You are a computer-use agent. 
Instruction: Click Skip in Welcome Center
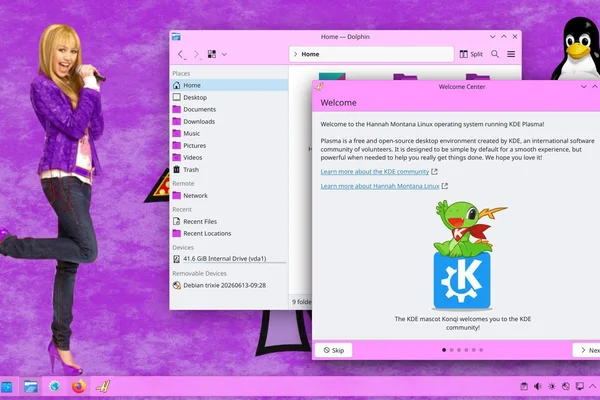tap(334, 350)
